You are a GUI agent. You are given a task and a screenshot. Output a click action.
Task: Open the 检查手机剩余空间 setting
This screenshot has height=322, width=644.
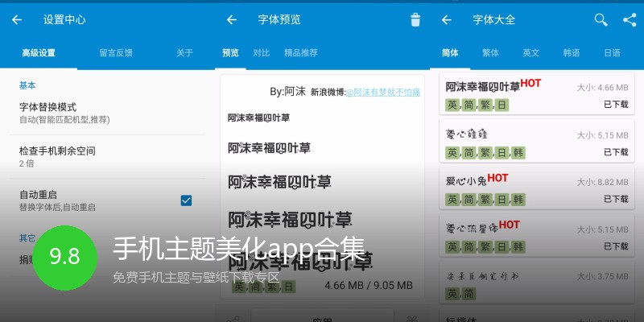click(x=107, y=157)
